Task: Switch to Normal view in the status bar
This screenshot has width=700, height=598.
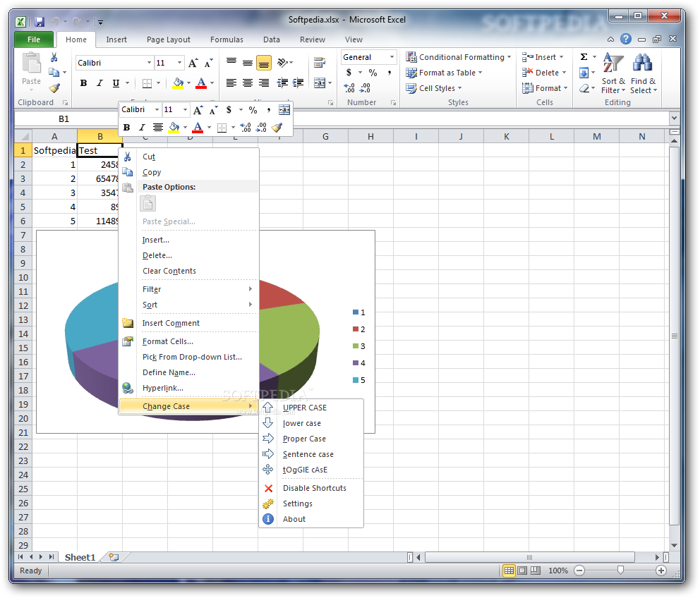Action: [509, 570]
